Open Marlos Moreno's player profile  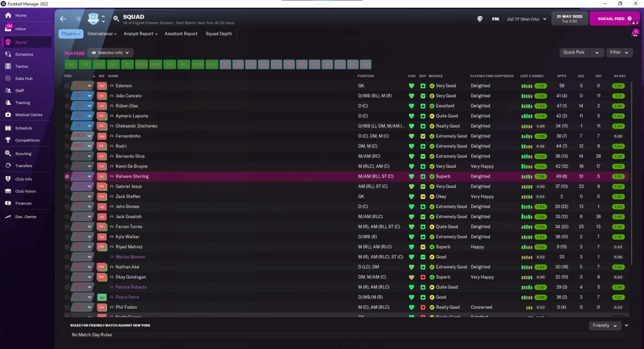click(130, 257)
